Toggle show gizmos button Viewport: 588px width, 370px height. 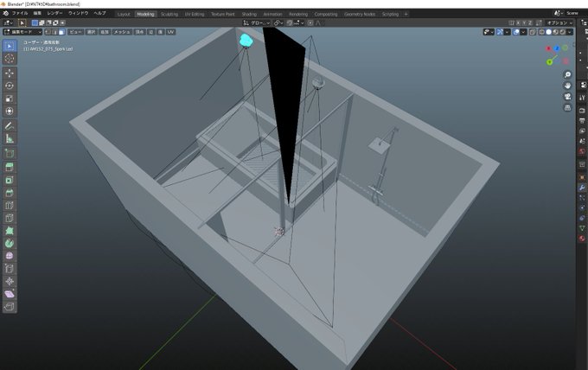pyautogui.click(x=501, y=32)
